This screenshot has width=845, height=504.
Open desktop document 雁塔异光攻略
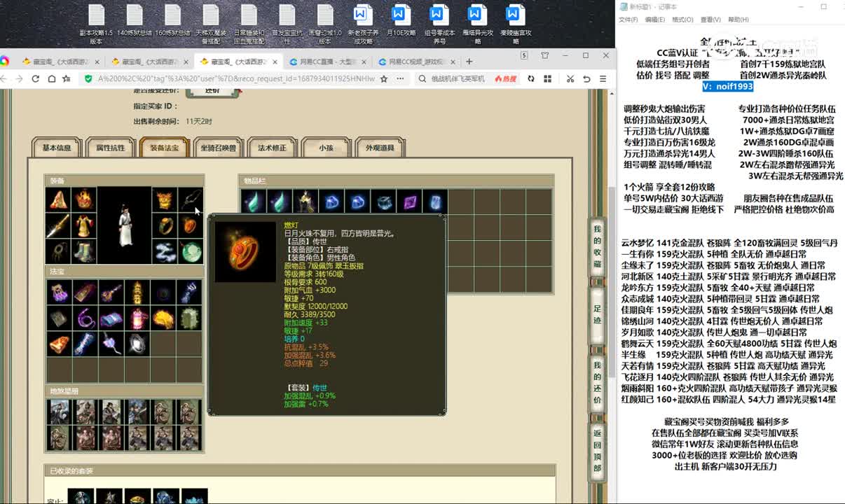[478, 24]
